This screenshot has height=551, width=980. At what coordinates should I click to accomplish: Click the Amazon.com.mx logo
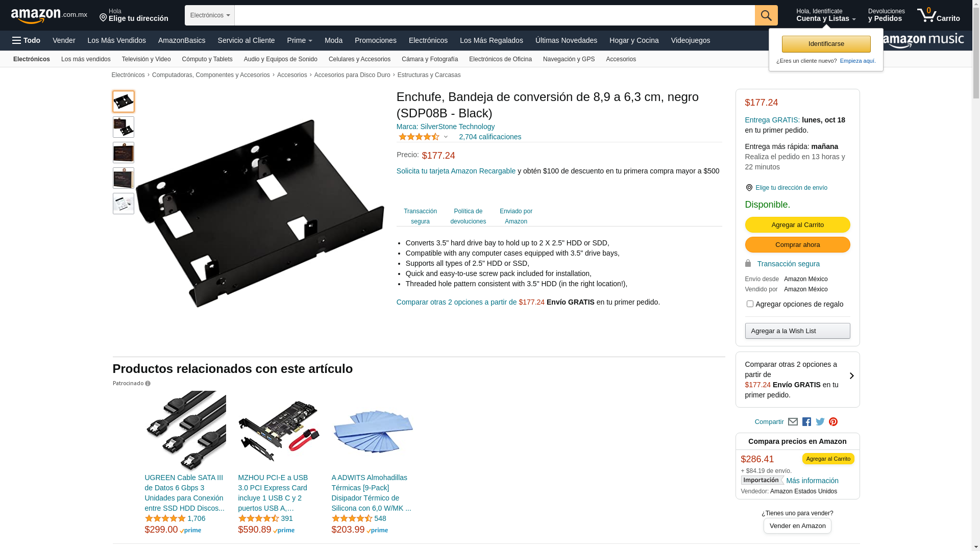tap(49, 15)
